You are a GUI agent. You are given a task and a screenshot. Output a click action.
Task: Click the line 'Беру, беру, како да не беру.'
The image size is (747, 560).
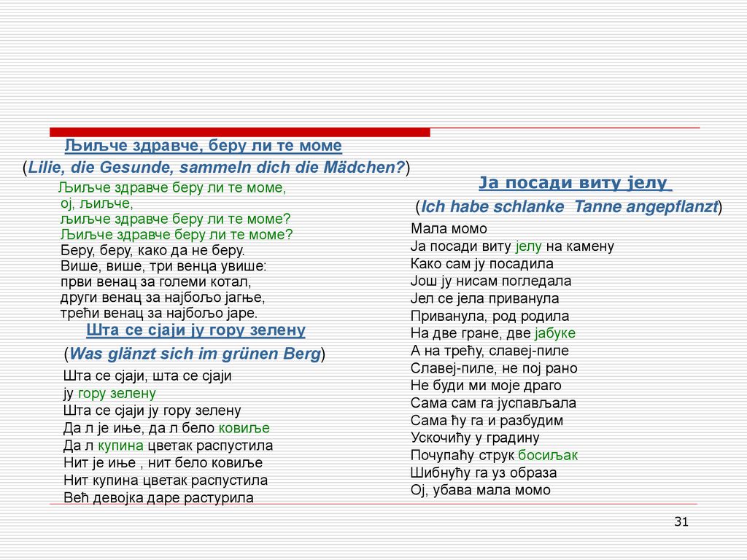152,250
